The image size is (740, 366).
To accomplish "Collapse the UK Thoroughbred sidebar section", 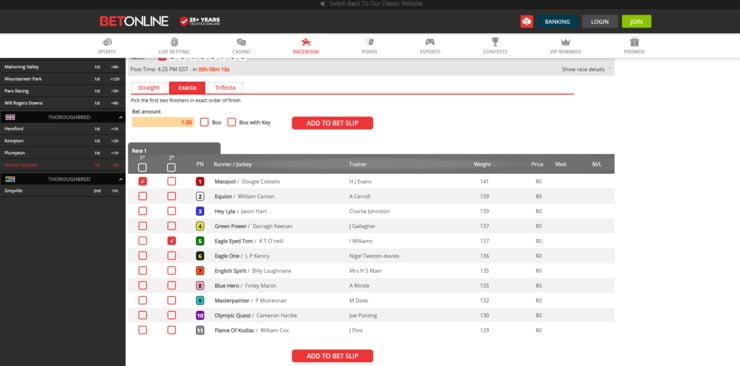I will (x=120, y=117).
